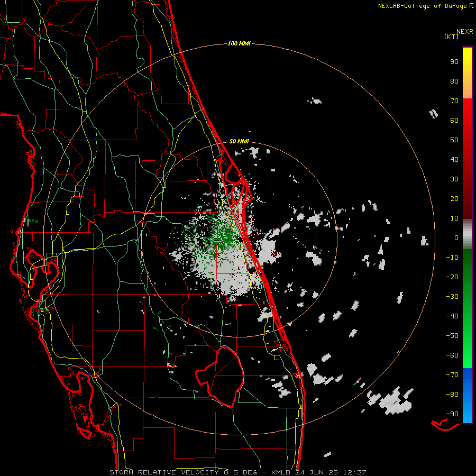Click the 80 value on velocity scale
This screenshot has height=476, width=476.
click(454, 81)
